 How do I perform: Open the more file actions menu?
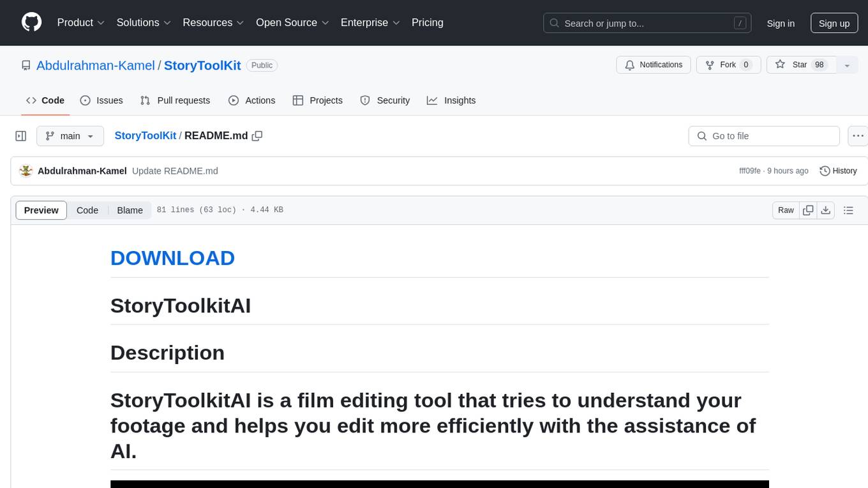(x=857, y=136)
